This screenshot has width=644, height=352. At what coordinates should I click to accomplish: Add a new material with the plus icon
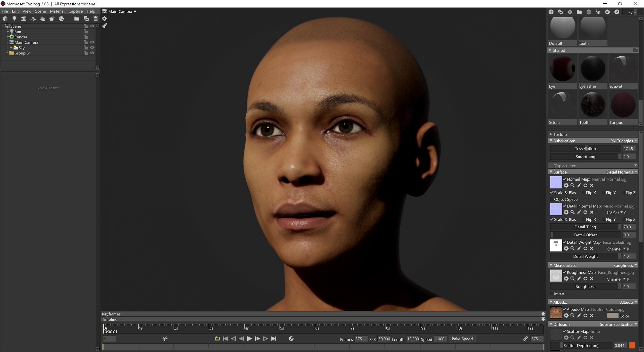tap(551, 12)
